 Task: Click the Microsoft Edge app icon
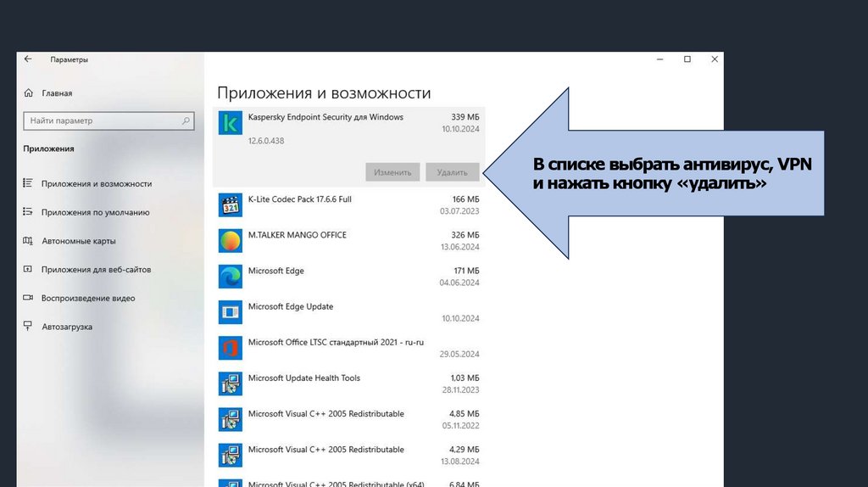[231, 277]
